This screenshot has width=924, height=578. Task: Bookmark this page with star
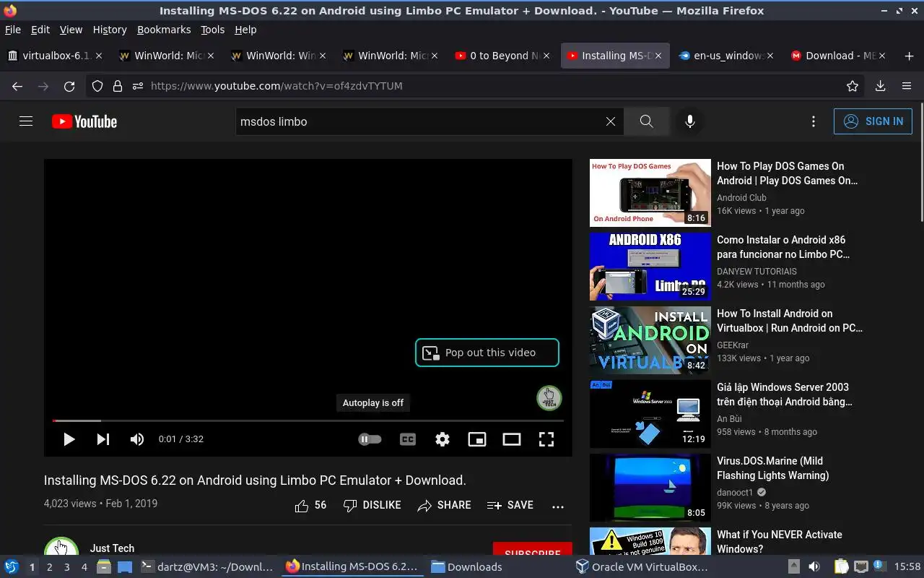point(853,86)
